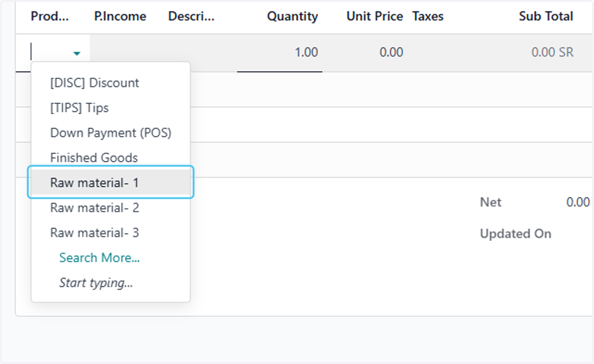Click the Updated On label
This screenshot has height=364, width=594.
pyautogui.click(x=516, y=234)
